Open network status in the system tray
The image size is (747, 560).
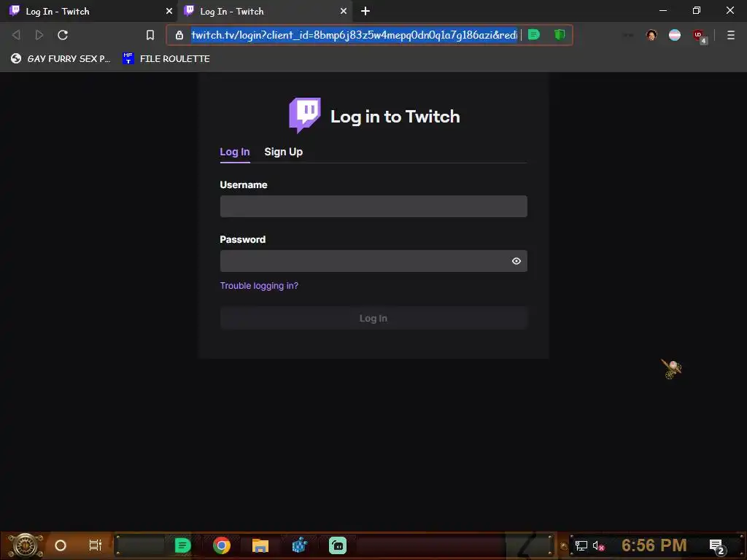point(581,545)
